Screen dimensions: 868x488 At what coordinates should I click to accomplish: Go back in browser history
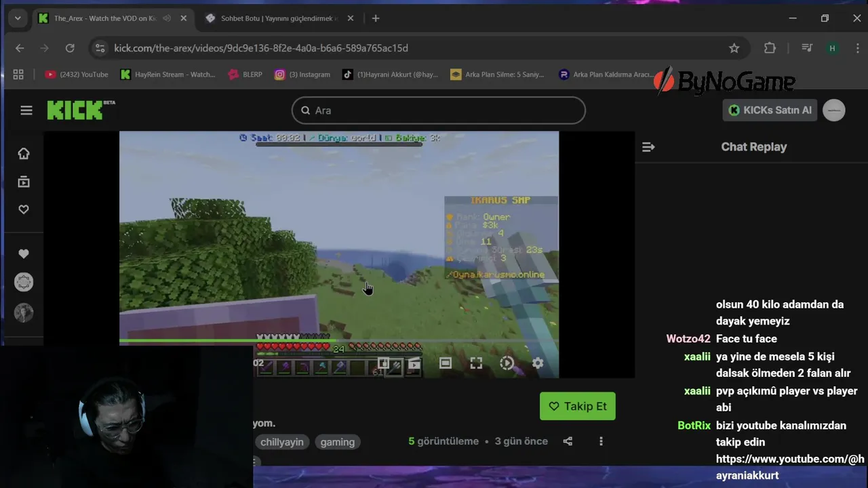point(20,48)
